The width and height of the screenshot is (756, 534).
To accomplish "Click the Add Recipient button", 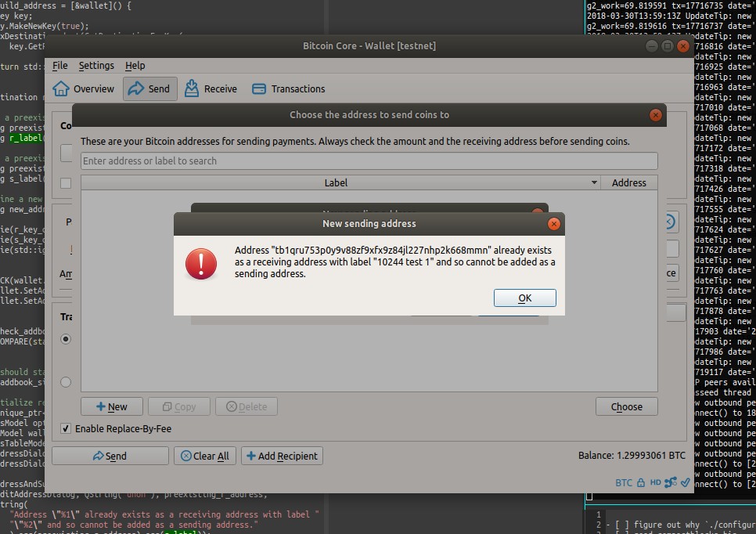I will coord(282,456).
